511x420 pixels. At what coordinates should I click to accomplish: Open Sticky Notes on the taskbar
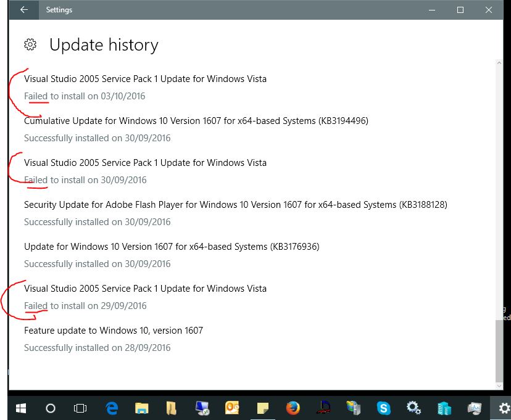coord(263,408)
